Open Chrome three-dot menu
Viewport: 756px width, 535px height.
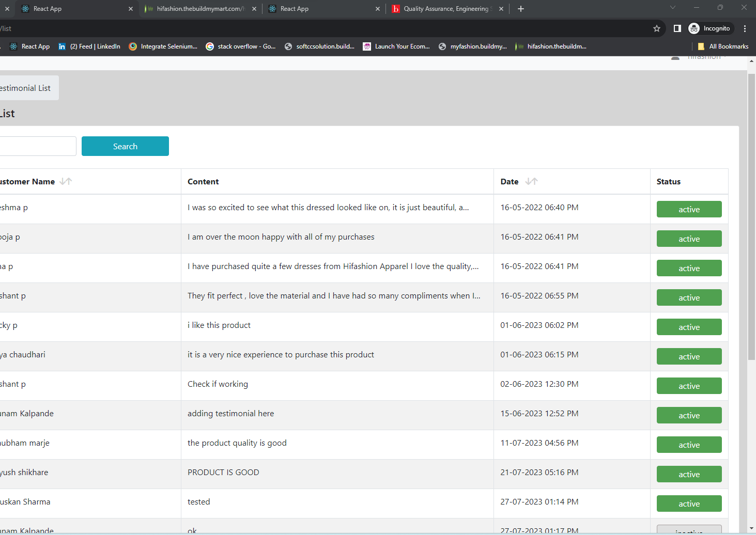[x=745, y=28]
